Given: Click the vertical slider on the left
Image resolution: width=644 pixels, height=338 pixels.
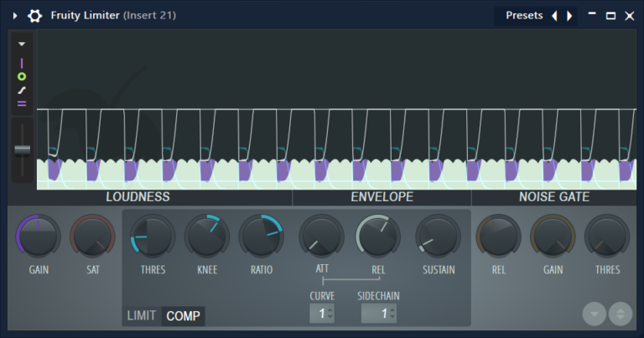Looking at the screenshot, I should click(x=22, y=149).
